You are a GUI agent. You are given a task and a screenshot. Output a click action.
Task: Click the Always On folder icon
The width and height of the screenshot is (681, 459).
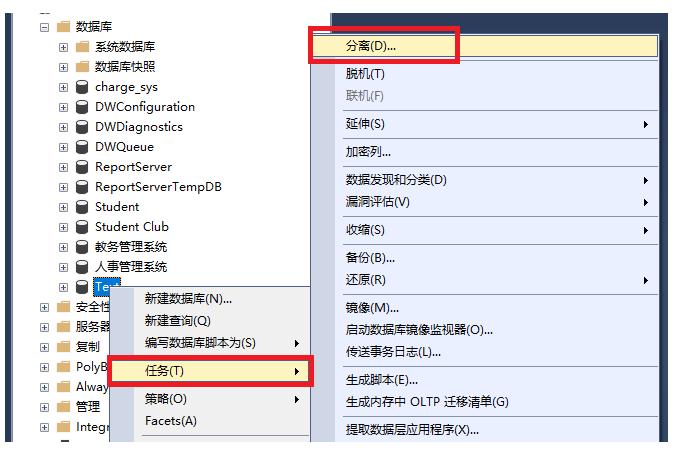pos(63,387)
